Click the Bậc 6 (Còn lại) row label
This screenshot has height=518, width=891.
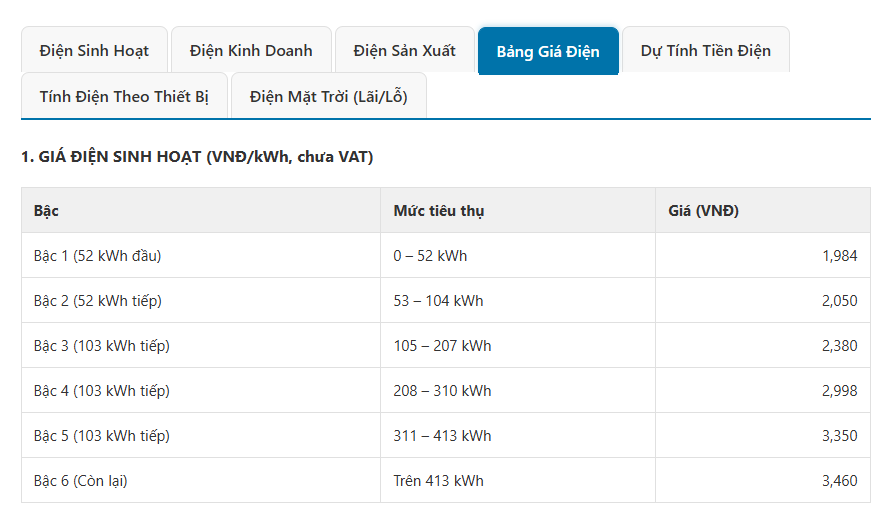click(80, 481)
